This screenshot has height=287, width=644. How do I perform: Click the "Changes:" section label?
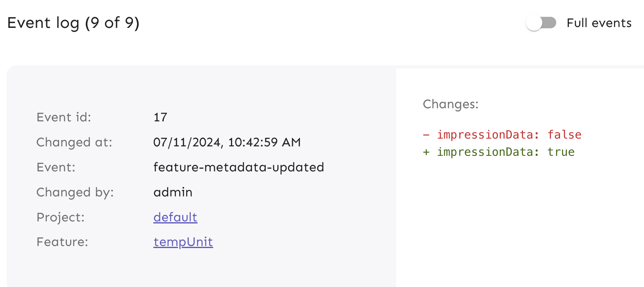coord(450,104)
